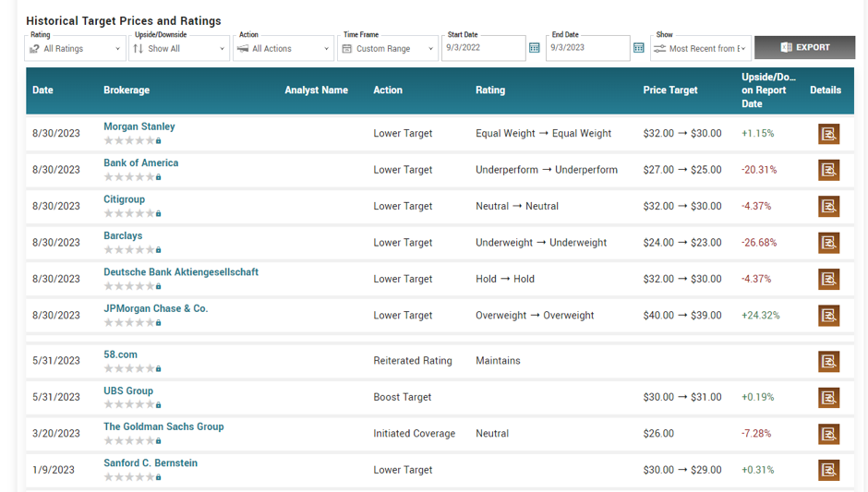The image size is (868, 492).
Task: Open the Barclays brokerage link
Action: pyautogui.click(x=123, y=235)
